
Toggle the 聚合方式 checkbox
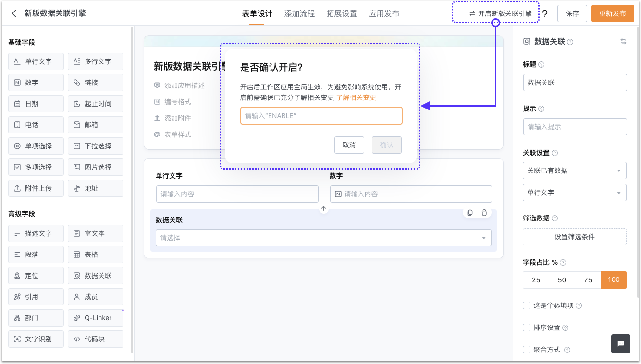[x=527, y=350]
